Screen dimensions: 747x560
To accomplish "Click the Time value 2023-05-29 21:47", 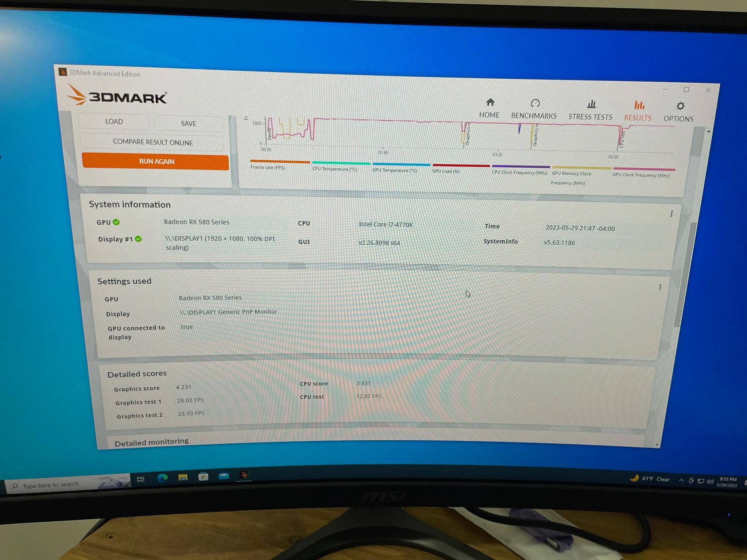I will tap(580, 228).
